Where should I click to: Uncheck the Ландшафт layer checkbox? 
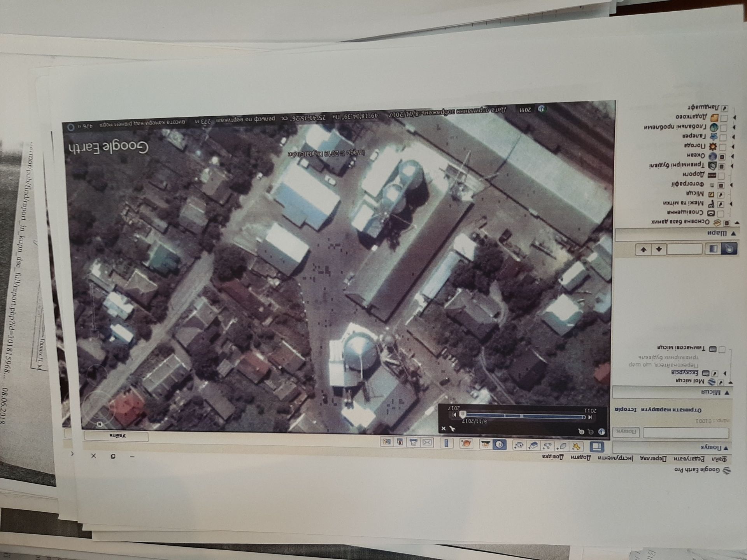pos(724,108)
